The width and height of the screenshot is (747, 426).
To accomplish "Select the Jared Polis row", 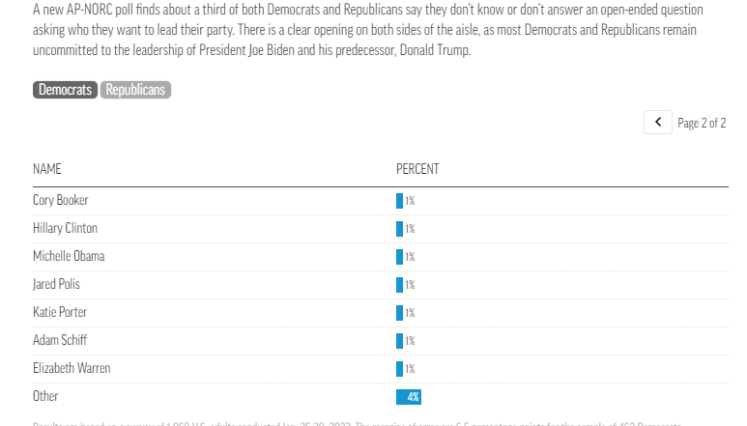I will (x=381, y=284).
